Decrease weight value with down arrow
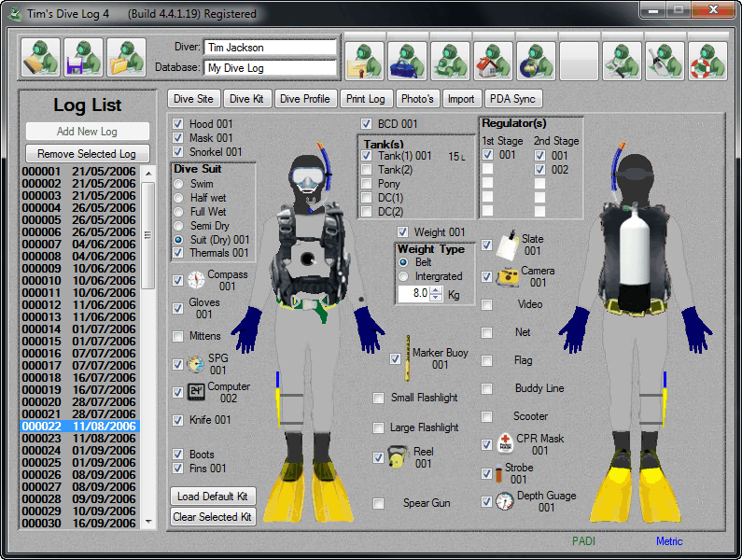 pyautogui.click(x=437, y=298)
